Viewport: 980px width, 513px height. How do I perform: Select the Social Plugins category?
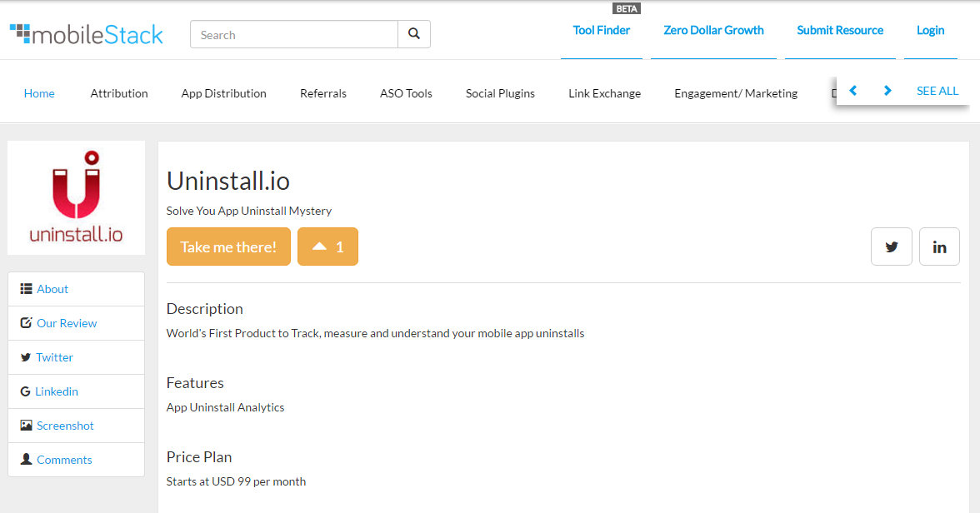(x=500, y=93)
